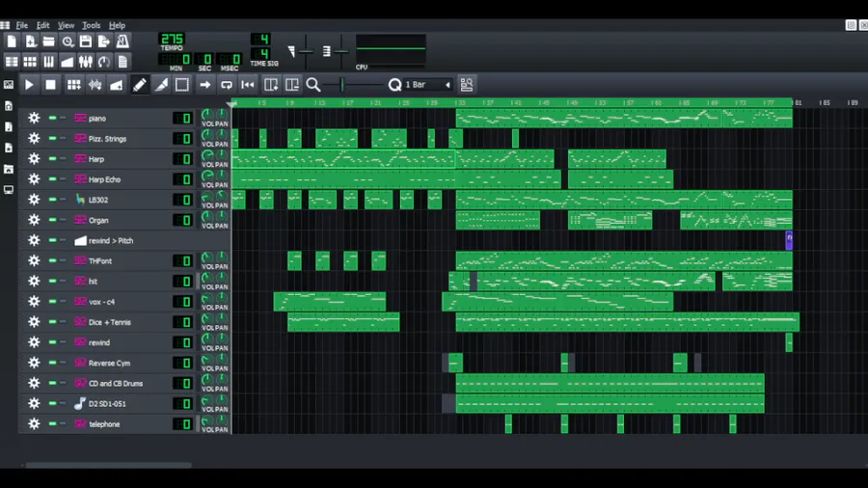
Task: Open the Controller Rack icon
Action: [x=103, y=62]
